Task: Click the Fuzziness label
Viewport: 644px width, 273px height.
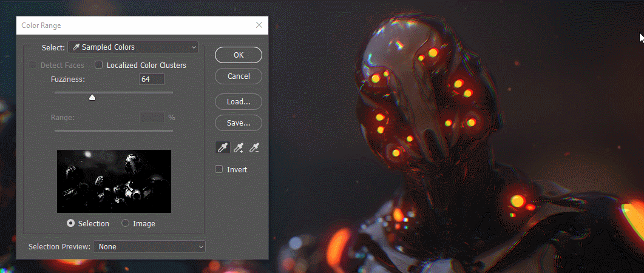Action: 68,79
